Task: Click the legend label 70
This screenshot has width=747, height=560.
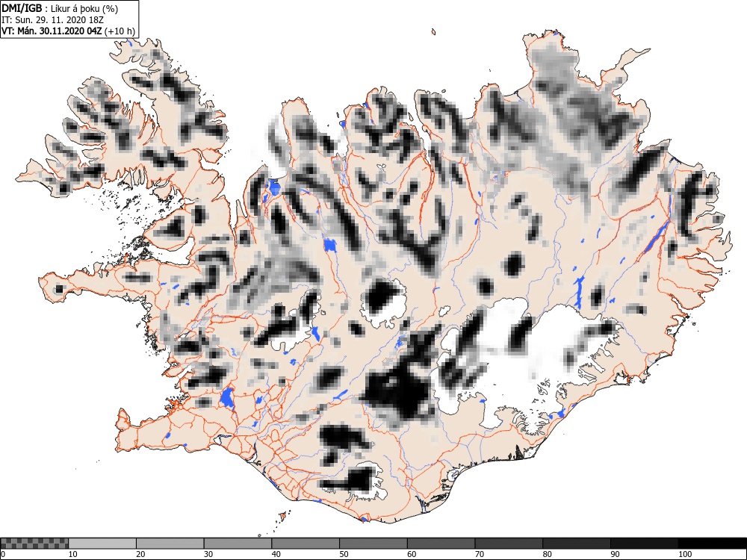Action: (x=479, y=554)
